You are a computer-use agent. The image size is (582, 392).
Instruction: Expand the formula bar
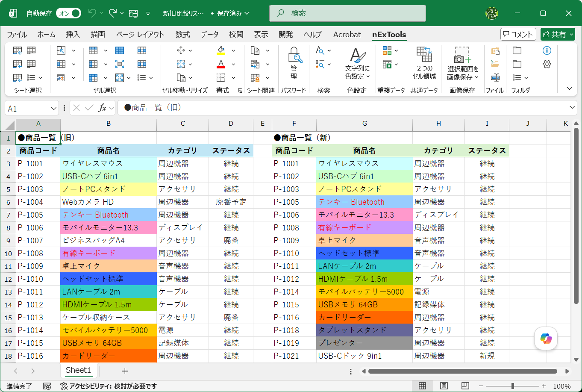pyautogui.click(x=573, y=108)
